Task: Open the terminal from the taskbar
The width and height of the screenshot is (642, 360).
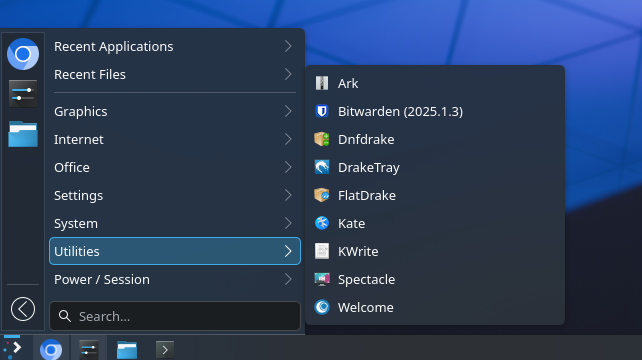Action: [x=165, y=350]
